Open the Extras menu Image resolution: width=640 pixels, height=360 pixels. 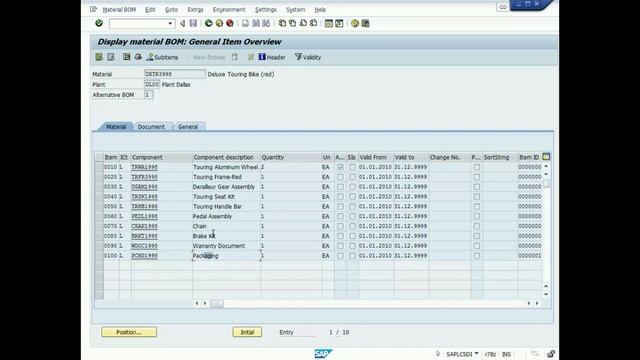(x=196, y=9)
